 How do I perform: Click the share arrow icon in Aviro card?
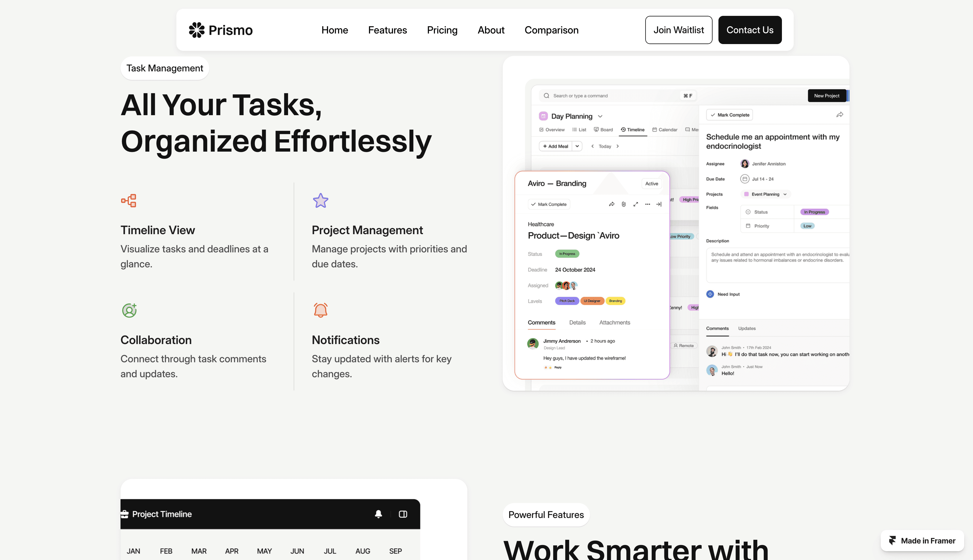click(x=612, y=204)
